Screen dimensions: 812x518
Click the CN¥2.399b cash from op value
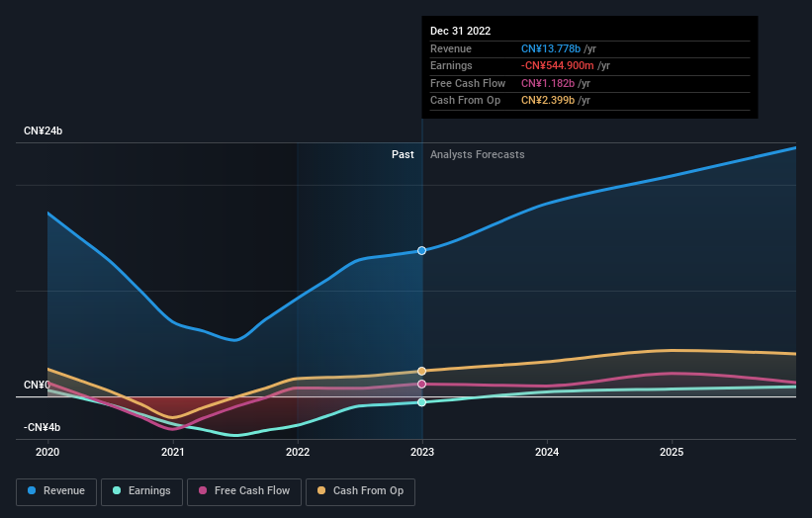pos(548,101)
